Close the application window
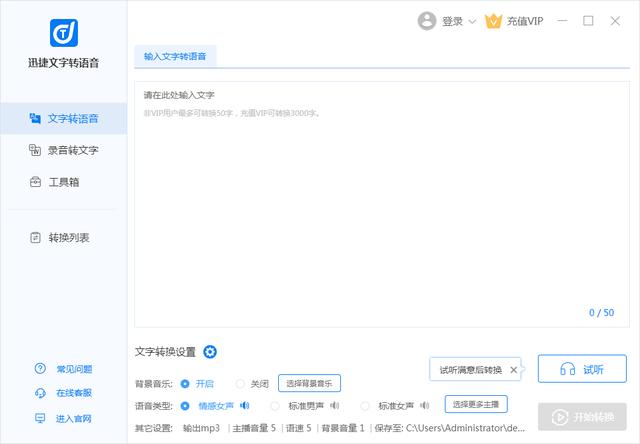This screenshot has height=444, width=640. [615, 21]
